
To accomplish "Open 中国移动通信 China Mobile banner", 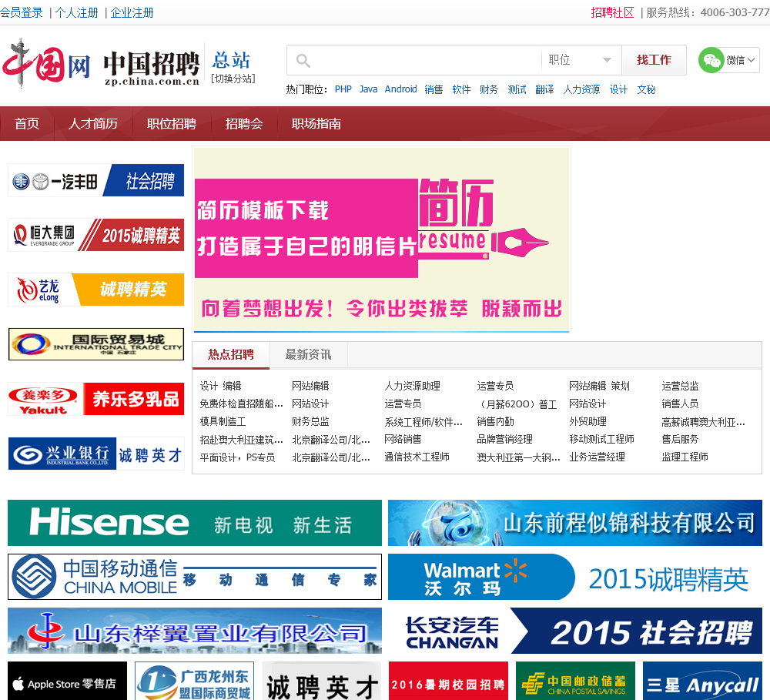I will (x=195, y=577).
